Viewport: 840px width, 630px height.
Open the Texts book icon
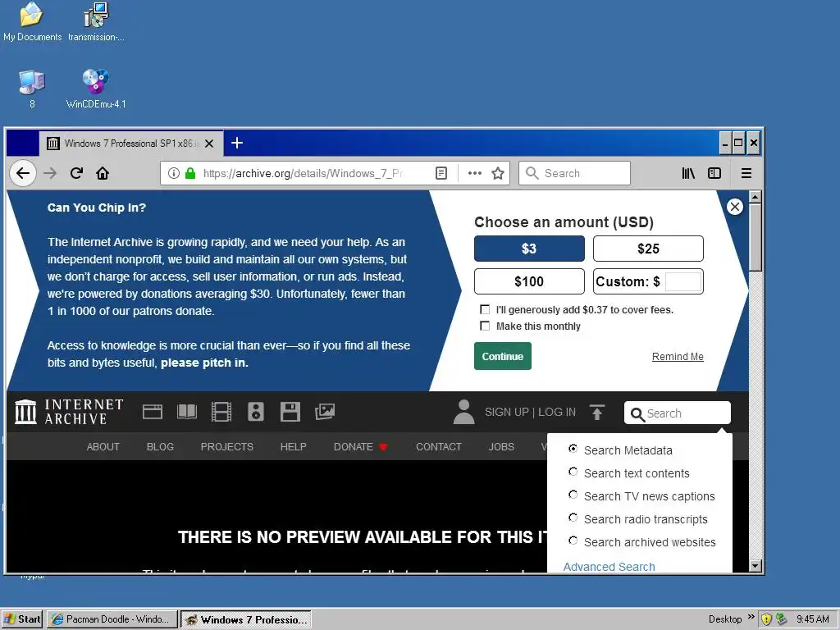point(187,412)
